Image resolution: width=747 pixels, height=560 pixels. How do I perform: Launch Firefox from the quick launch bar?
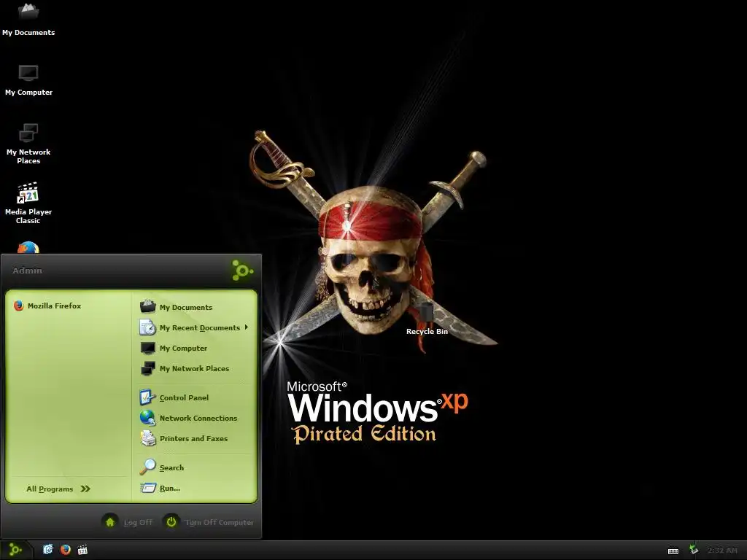coord(65,550)
